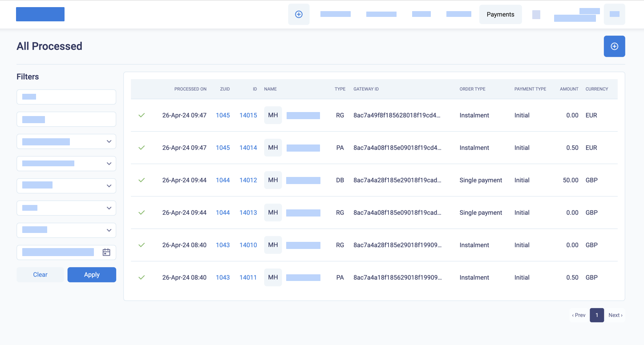Screen dimensions: 644x345
Task: Open payment ID 14010 link
Action: pyautogui.click(x=248, y=245)
